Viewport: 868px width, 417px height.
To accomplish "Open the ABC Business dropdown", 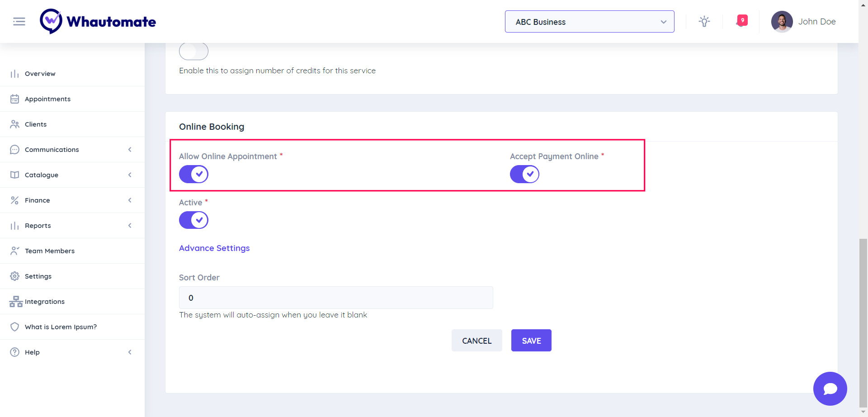I will point(589,22).
